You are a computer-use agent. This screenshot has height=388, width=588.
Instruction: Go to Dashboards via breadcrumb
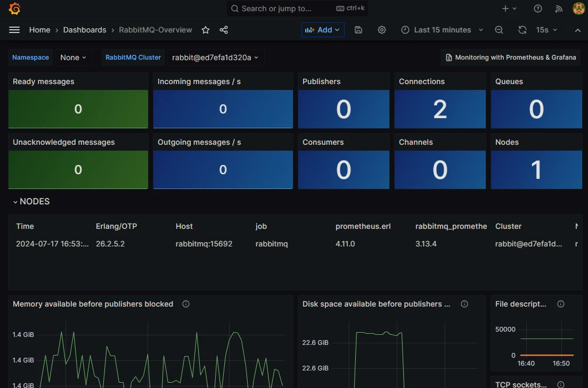85,30
